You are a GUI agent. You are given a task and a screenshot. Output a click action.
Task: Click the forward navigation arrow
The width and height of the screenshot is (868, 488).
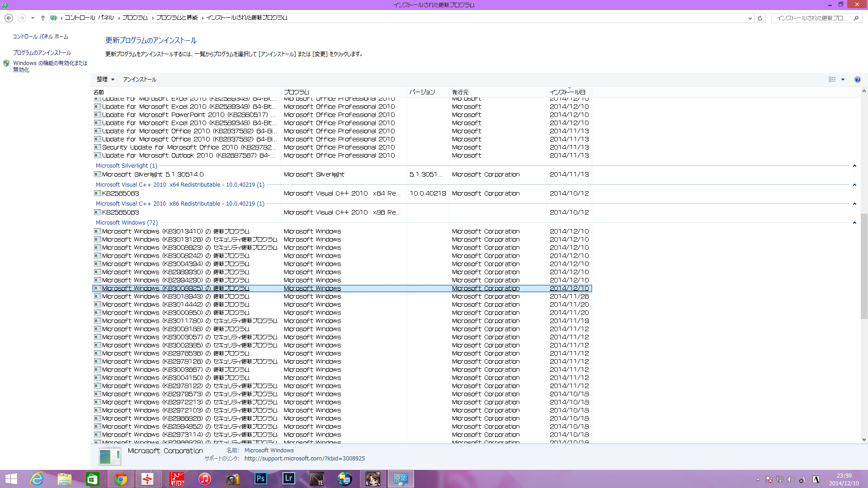pyautogui.click(x=22, y=18)
